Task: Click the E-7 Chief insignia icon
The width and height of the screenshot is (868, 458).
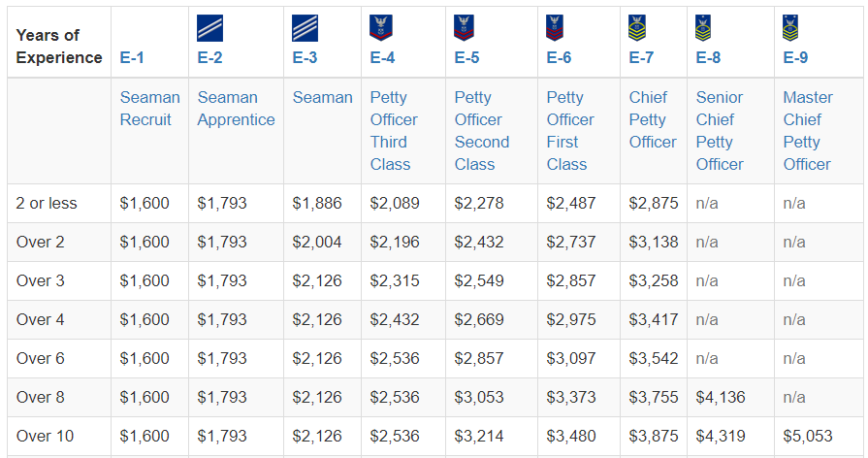Action: pos(637,27)
